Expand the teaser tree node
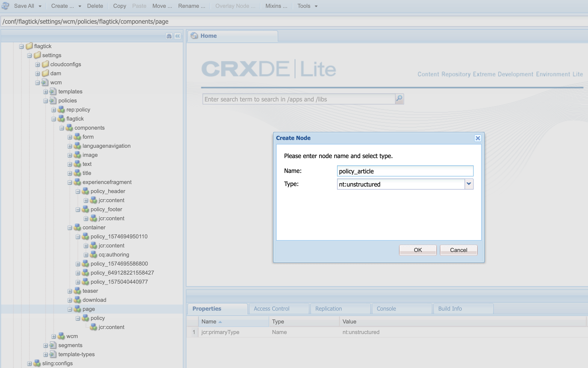Viewport: 588px width, 368px height. point(70,291)
